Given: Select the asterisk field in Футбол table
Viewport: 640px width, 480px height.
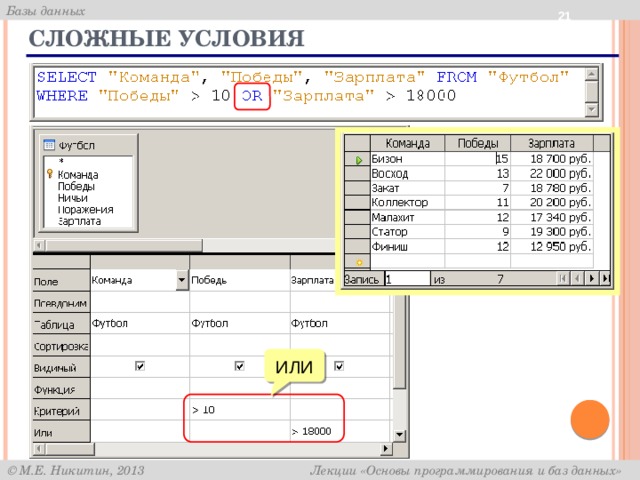Looking at the screenshot, I should pyautogui.click(x=61, y=161).
